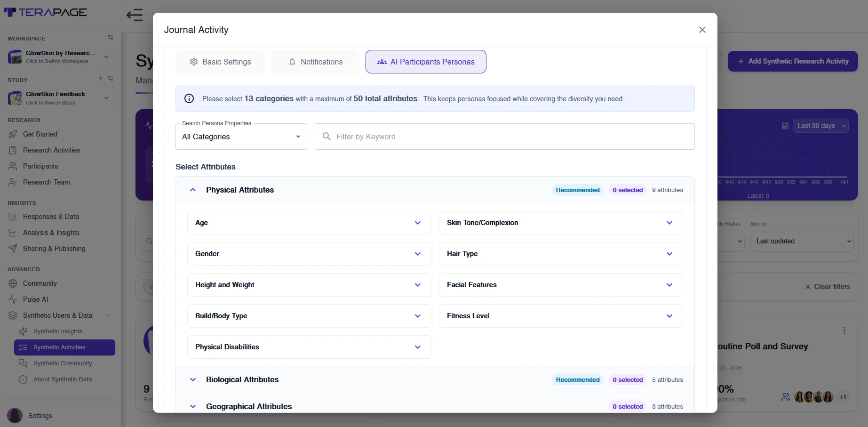Open the three-dot menu on the Poll and Survey card

click(x=844, y=330)
